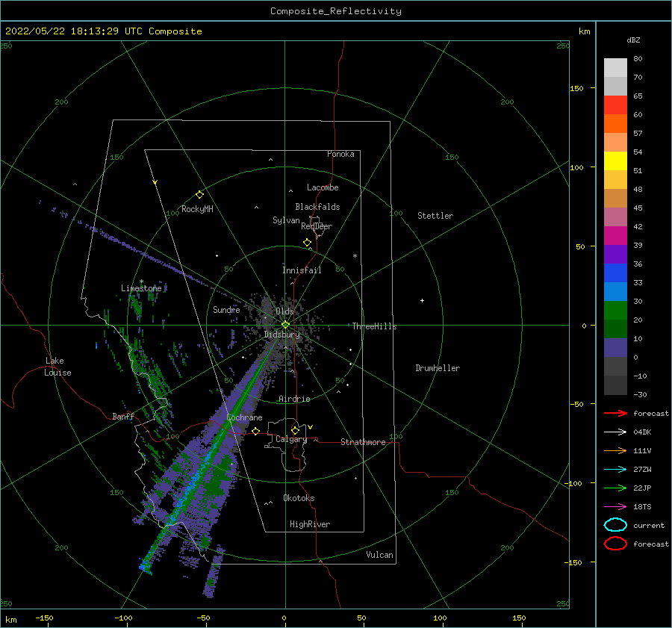The width and height of the screenshot is (672, 628).
Task: Click the Okotoks city label
Action: click(x=299, y=498)
